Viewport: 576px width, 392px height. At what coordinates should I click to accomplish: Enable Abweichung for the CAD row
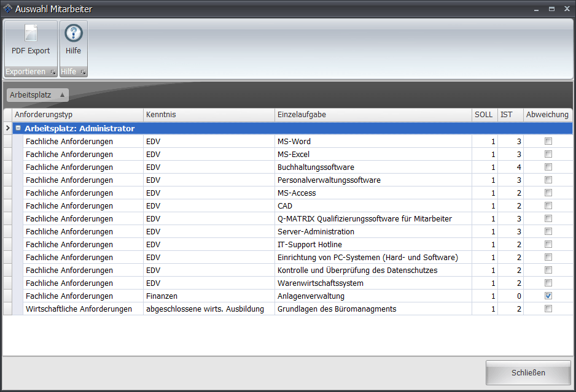coord(547,205)
